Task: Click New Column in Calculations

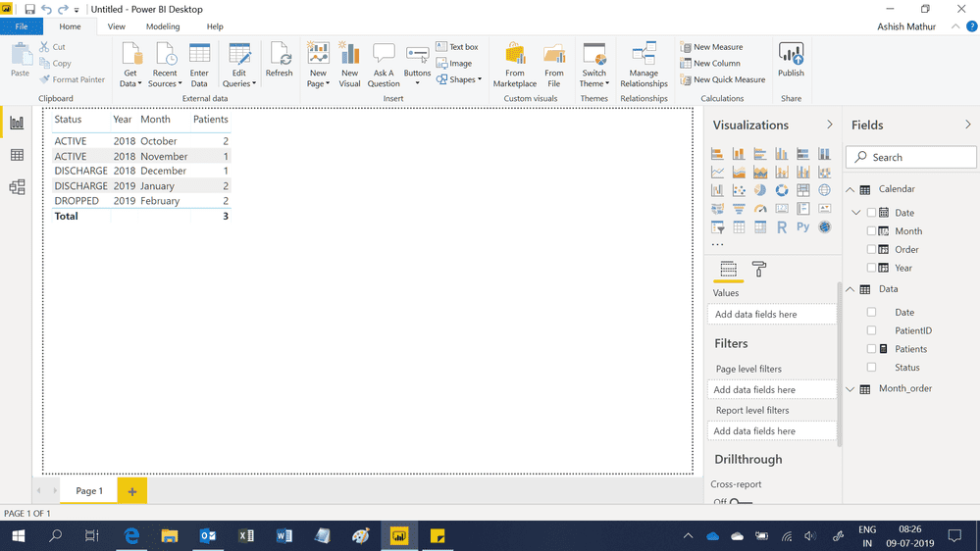Action: click(x=710, y=63)
